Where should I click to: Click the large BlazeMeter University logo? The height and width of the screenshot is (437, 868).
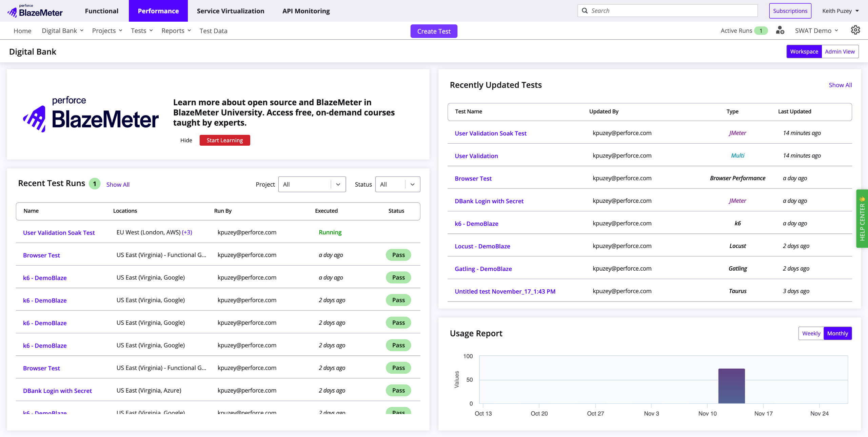coord(91,115)
